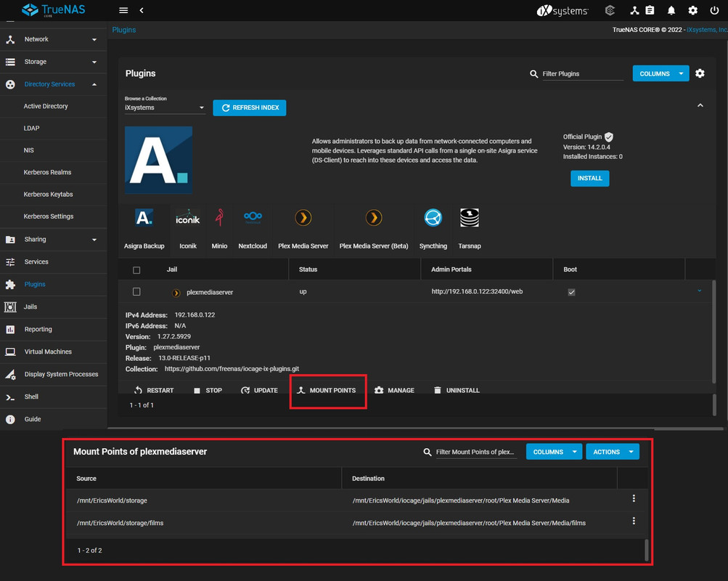The width and height of the screenshot is (728, 581).
Task: Open the plugins COLUMNS dropdown
Action: [660, 73]
